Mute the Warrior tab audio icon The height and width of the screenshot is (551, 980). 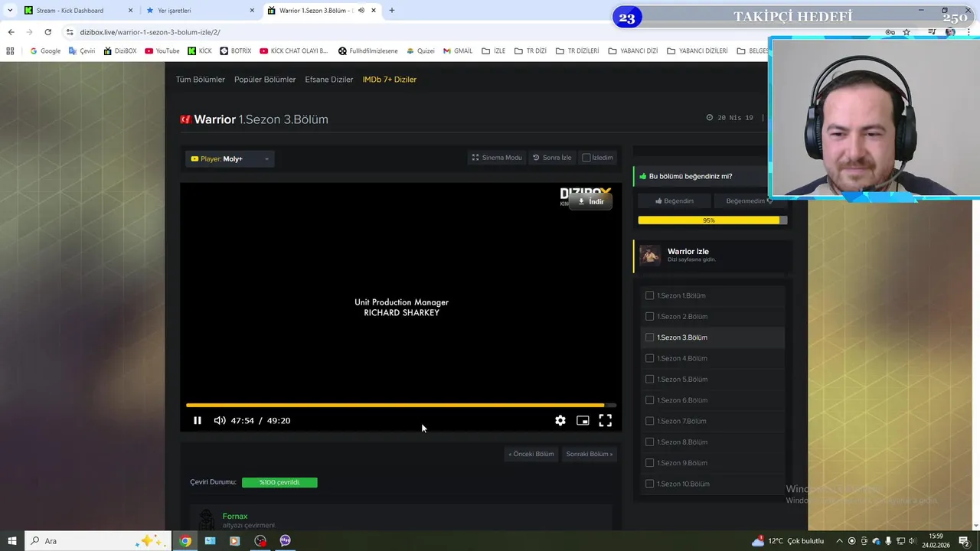click(361, 11)
